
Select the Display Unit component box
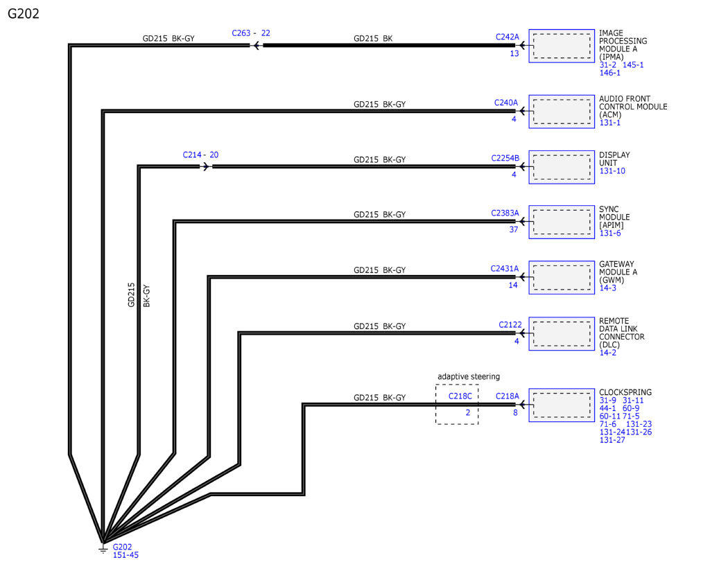pos(562,167)
